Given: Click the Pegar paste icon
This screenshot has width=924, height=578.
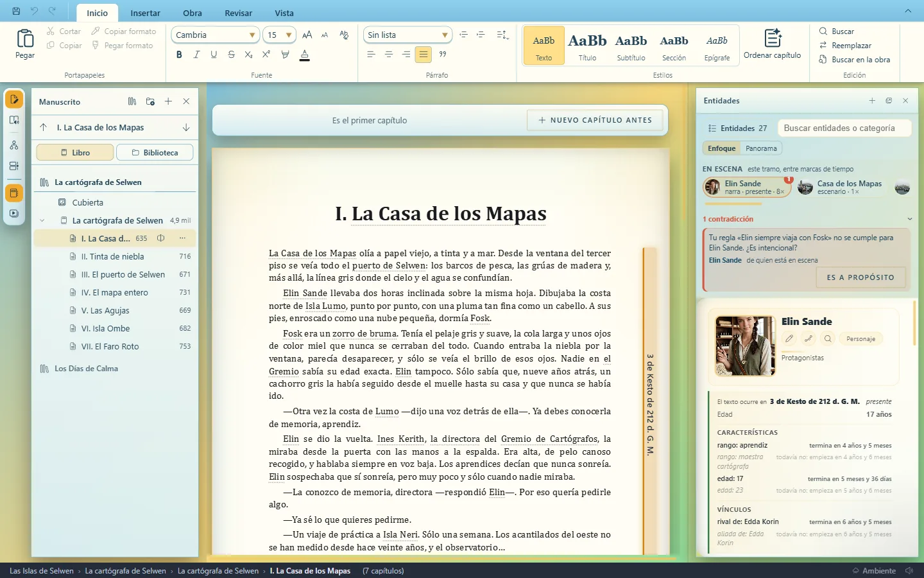Looking at the screenshot, I should click(x=25, y=39).
